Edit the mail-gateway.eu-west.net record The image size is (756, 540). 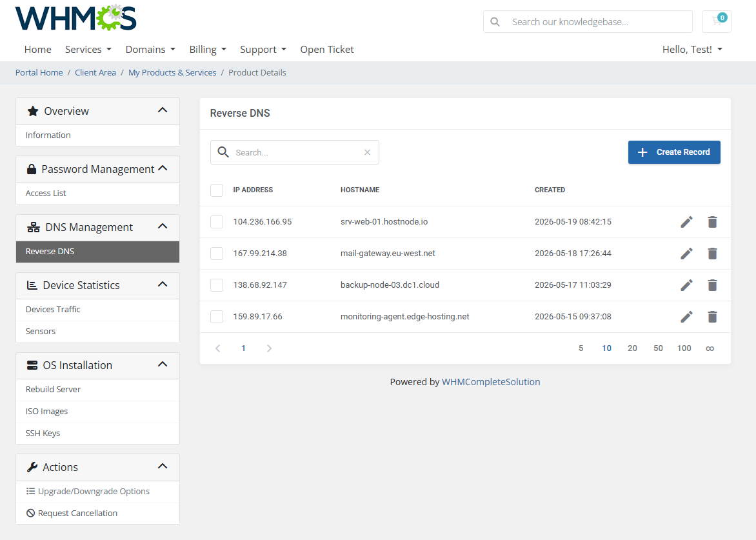pos(686,254)
